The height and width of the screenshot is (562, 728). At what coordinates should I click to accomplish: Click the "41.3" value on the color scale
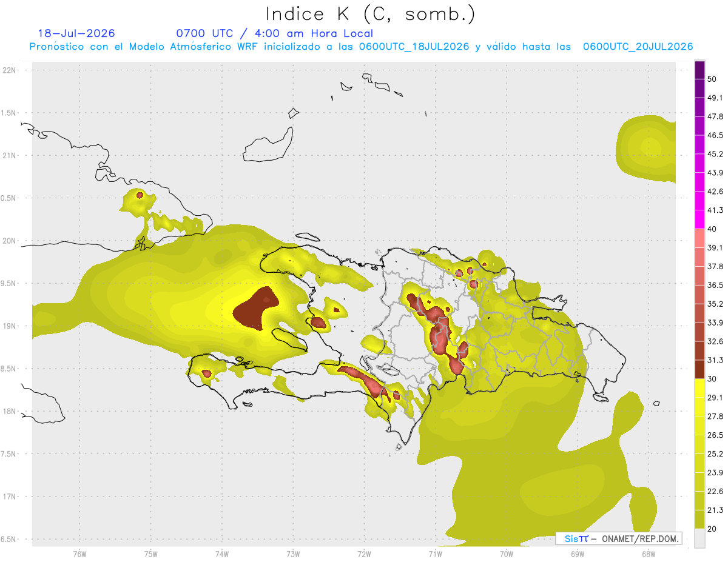[x=715, y=210]
